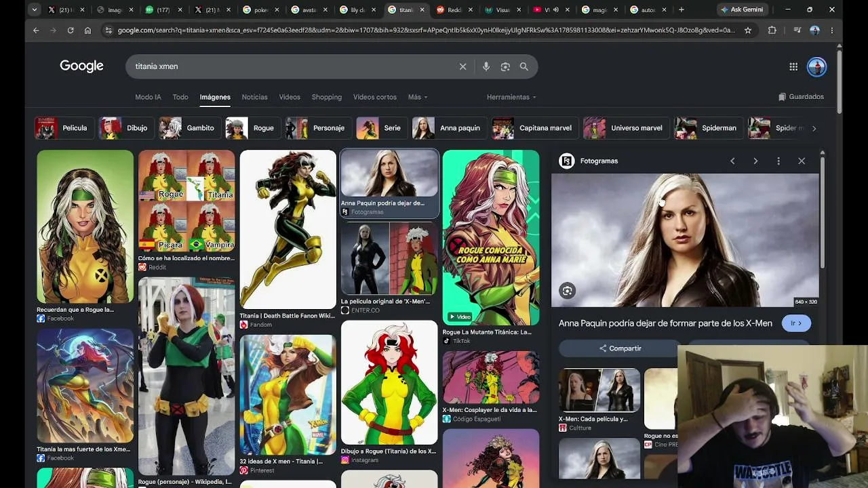Viewport: 868px width, 488px height.
Task: Switch to the Shopping results tab
Action: (x=327, y=97)
